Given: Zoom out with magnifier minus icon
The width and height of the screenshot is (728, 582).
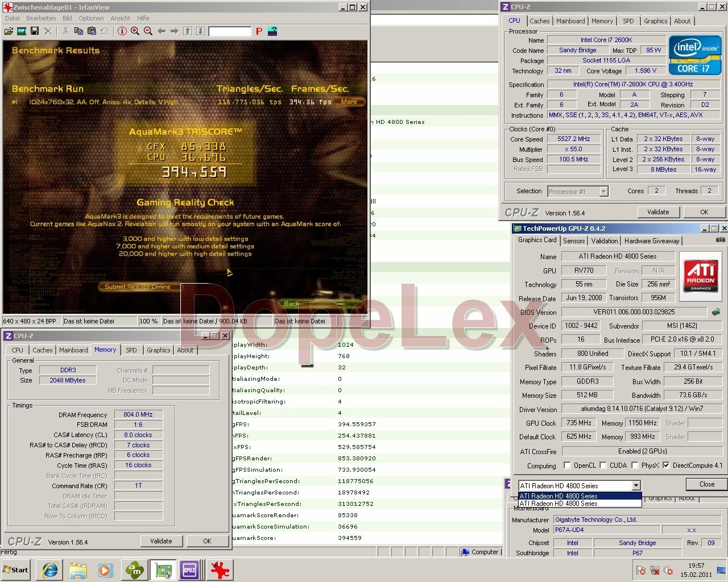Looking at the screenshot, I should tap(148, 31).
